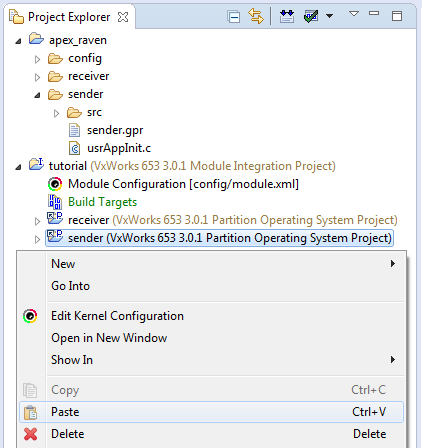422x448 pixels.
Task: Open dropdown arrow beside checkmark icon
Action: tap(329, 16)
